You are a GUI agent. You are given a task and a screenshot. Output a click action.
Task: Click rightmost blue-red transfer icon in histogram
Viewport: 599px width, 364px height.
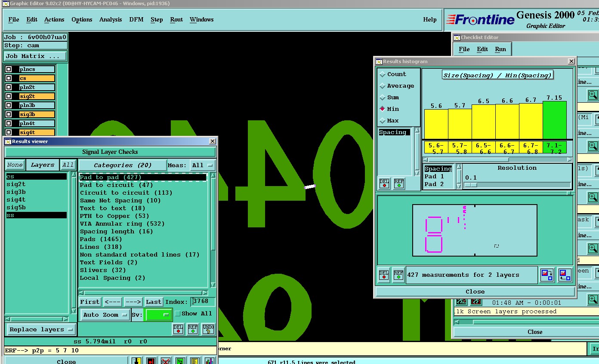(x=565, y=275)
